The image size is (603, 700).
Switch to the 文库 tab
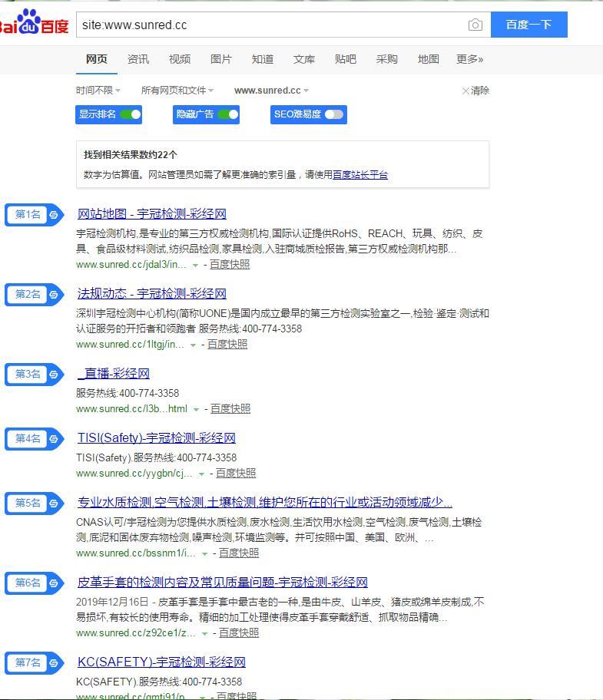pos(304,59)
